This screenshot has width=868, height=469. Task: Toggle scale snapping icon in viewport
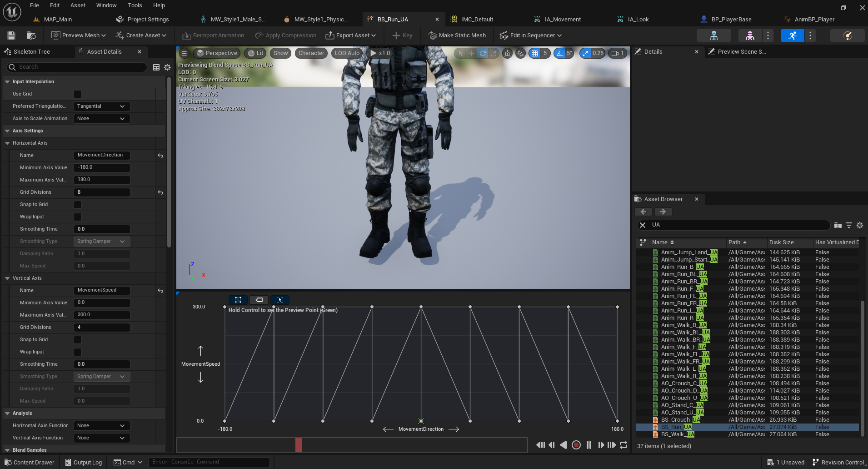click(x=585, y=53)
